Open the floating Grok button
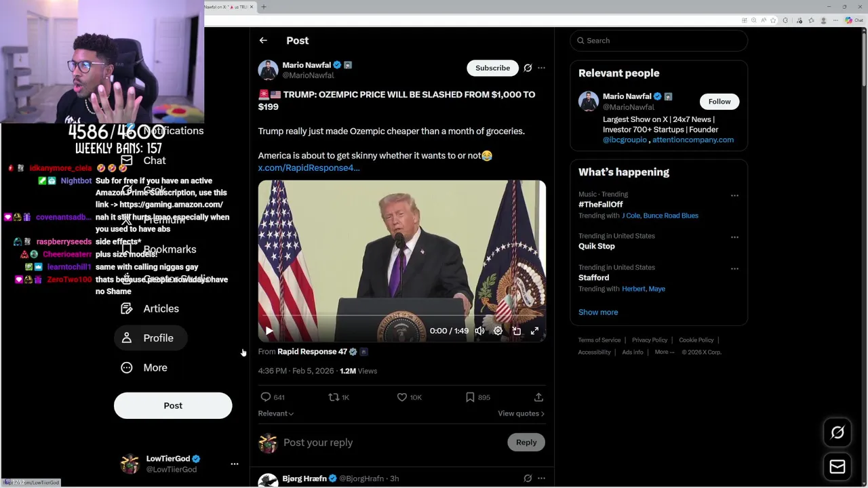The width and height of the screenshot is (868, 488). [x=837, y=432]
